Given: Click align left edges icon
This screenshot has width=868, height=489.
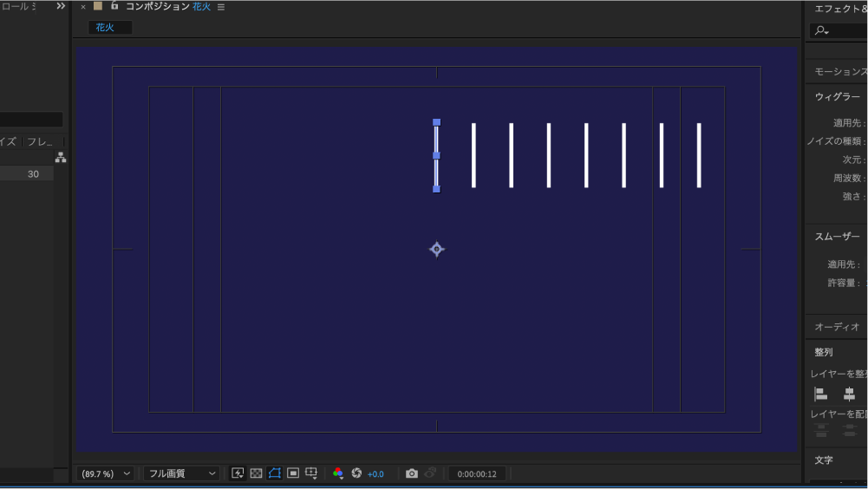Looking at the screenshot, I should tap(821, 394).
